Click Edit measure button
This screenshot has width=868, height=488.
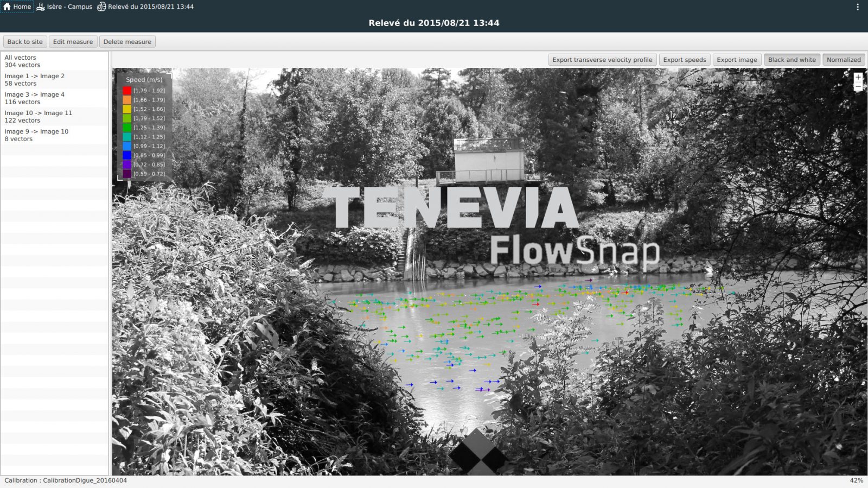[x=73, y=42]
